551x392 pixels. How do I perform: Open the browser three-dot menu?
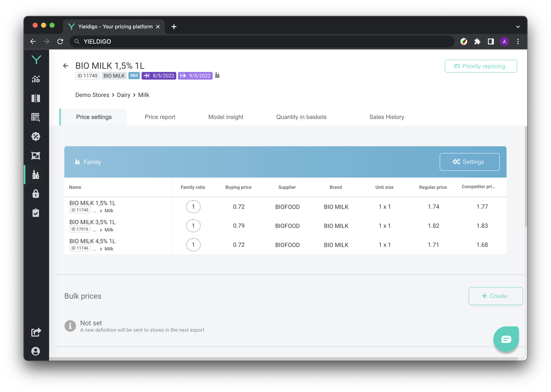[518, 41]
